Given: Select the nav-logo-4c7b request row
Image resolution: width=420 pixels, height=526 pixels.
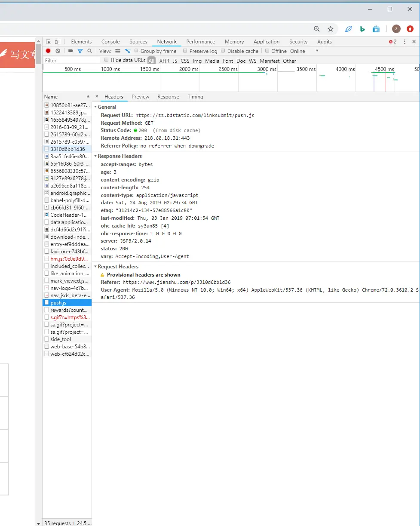Looking at the screenshot, I should point(67,288).
